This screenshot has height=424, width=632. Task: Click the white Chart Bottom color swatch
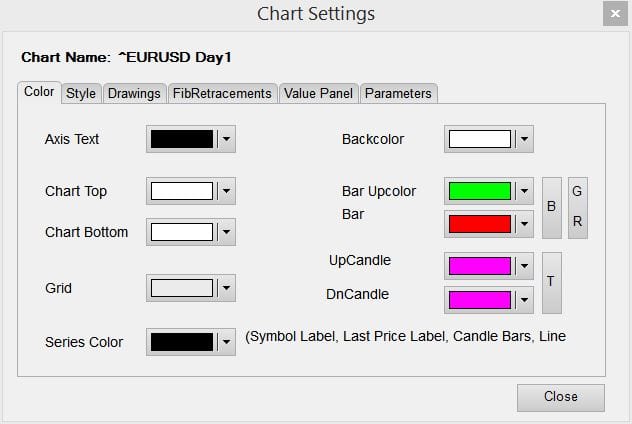(x=182, y=232)
